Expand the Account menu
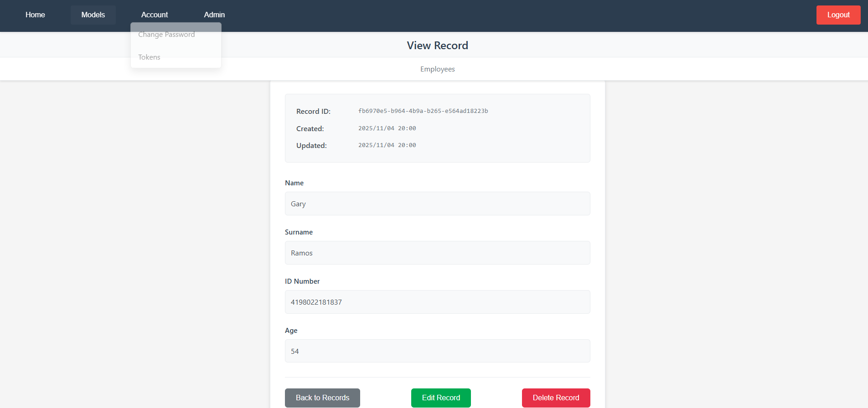This screenshot has height=408, width=868. (x=154, y=15)
